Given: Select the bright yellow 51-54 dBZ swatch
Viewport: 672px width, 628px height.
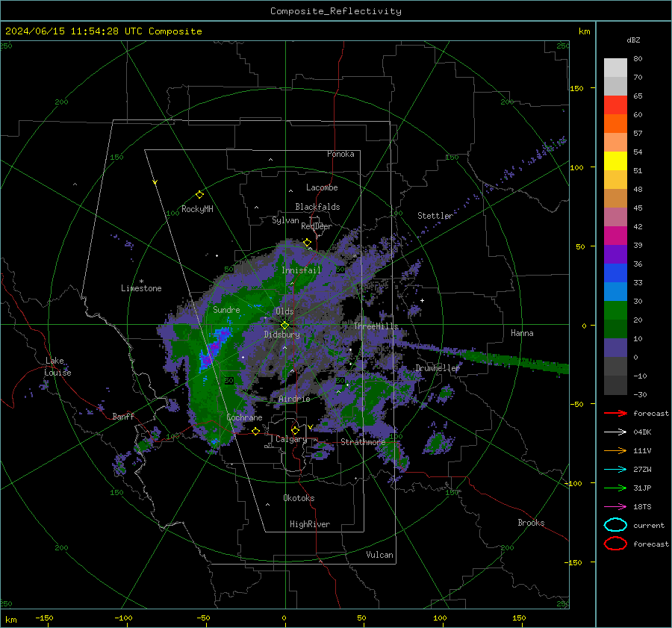Looking at the screenshot, I should 615,161.
